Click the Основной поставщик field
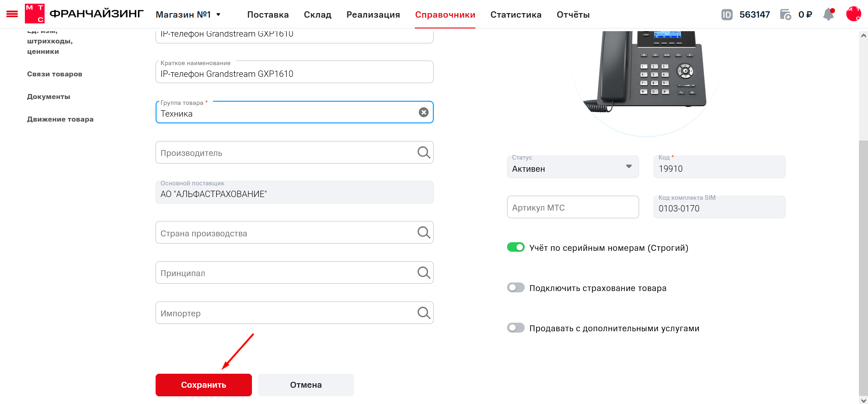The width and height of the screenshot is (868, 404). [294, 192]
